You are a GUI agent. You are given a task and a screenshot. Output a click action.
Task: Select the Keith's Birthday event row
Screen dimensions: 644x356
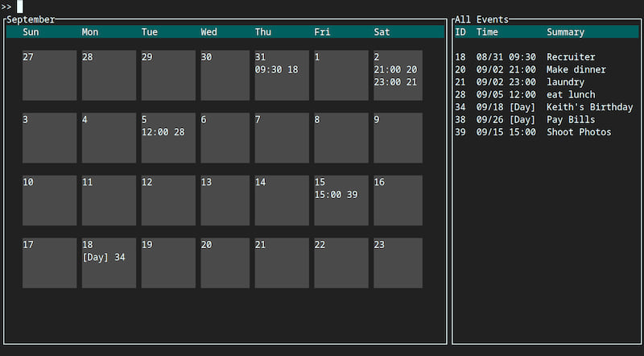pyautogui.click(x=547, y=107)
